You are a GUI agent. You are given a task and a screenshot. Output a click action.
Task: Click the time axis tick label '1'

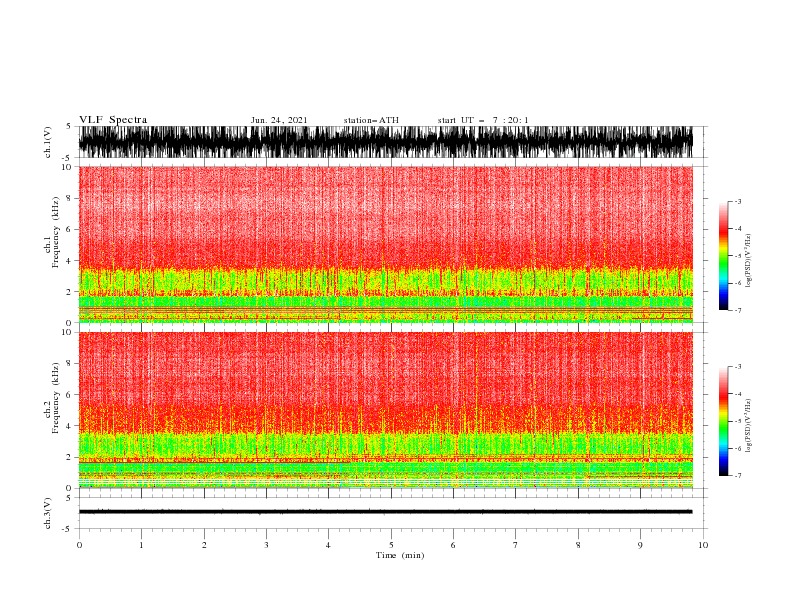(141, 545)
